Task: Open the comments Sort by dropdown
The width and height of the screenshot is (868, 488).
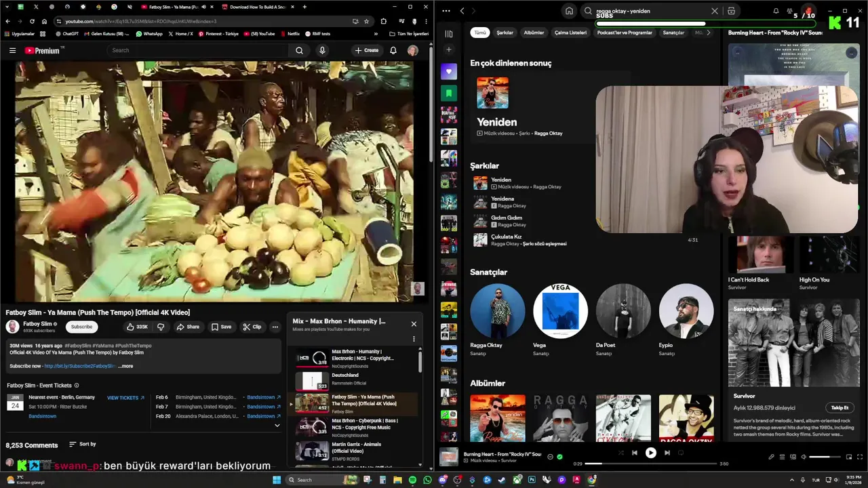Action: tap(82, 444)
